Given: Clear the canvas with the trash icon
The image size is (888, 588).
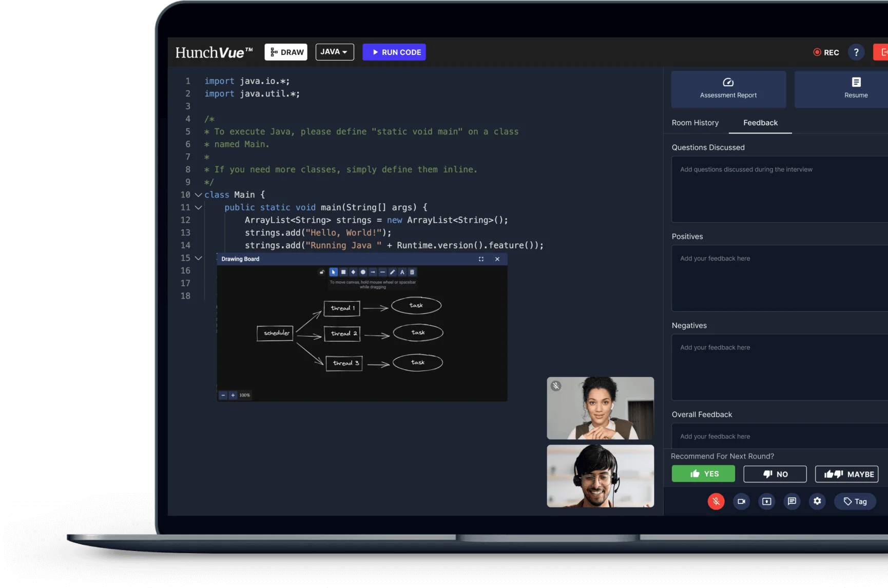Looking at the screenshot, I should click(x=412, y=272).
